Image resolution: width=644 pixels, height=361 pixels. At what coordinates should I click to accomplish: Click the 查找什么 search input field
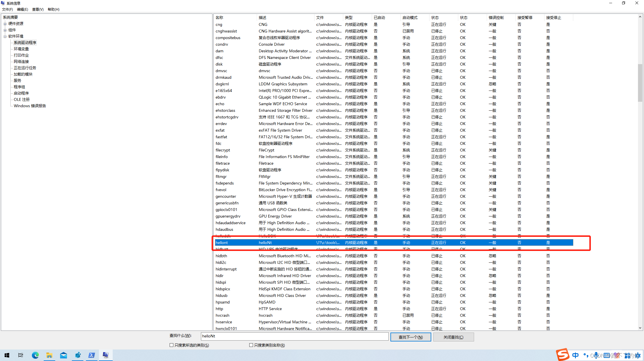(x=294, y=336)
